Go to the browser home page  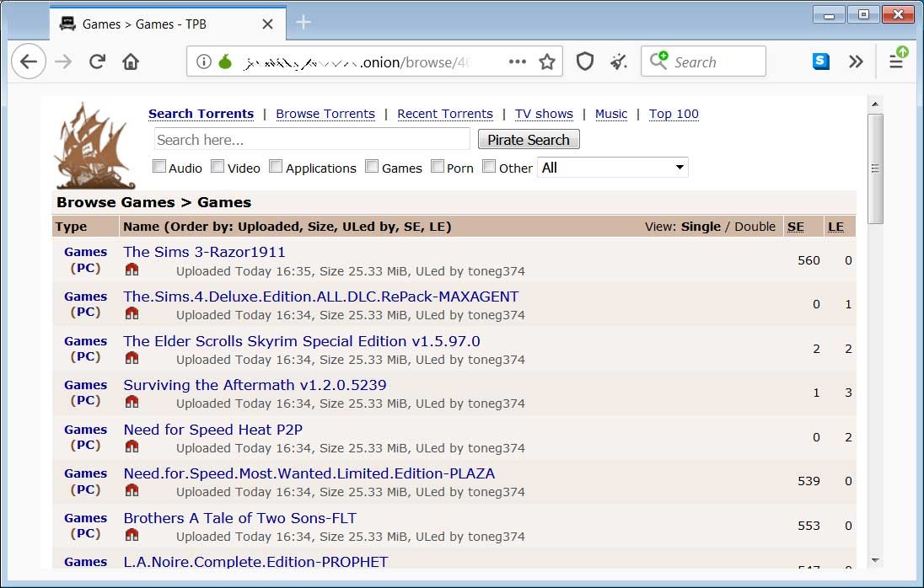click(x=131, y=61)
